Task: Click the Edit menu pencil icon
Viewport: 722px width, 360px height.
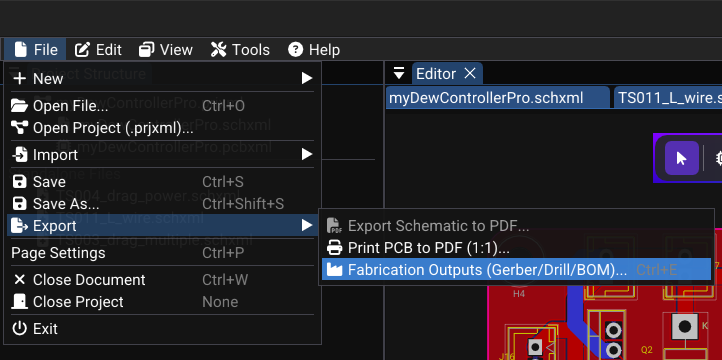Action: (x=82, y=50)
